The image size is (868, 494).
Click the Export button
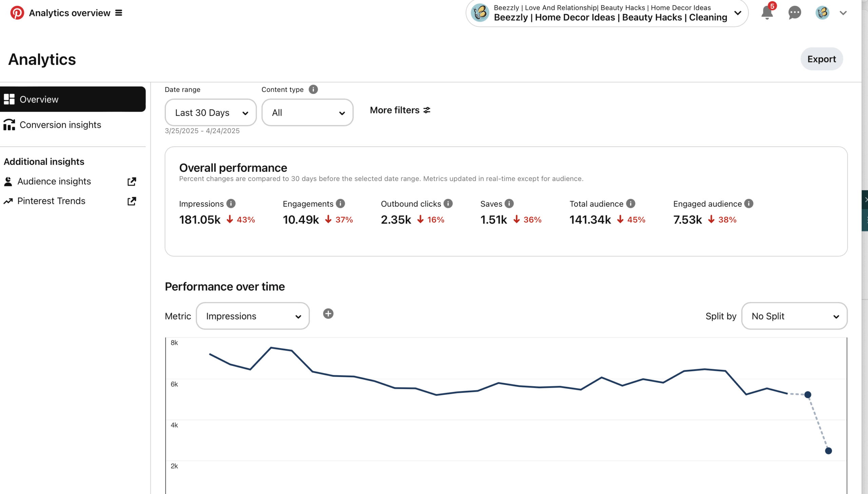822,59
